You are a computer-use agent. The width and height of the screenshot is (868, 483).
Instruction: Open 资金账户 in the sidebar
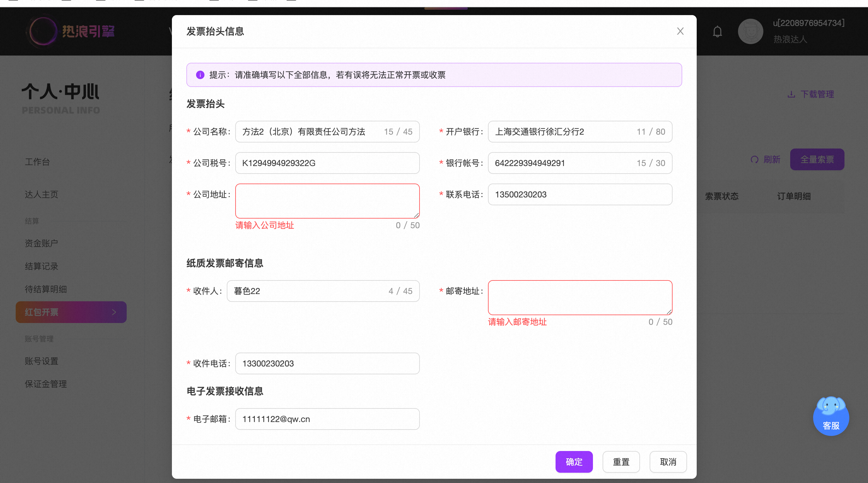tap(41, 243)
